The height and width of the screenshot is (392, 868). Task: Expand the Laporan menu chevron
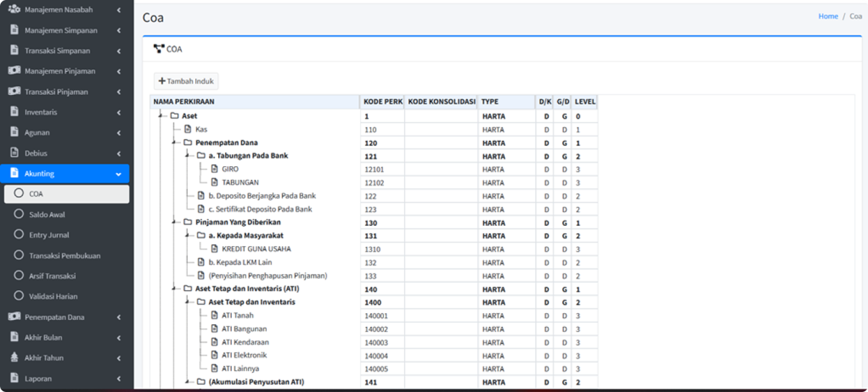click(119, 378)
